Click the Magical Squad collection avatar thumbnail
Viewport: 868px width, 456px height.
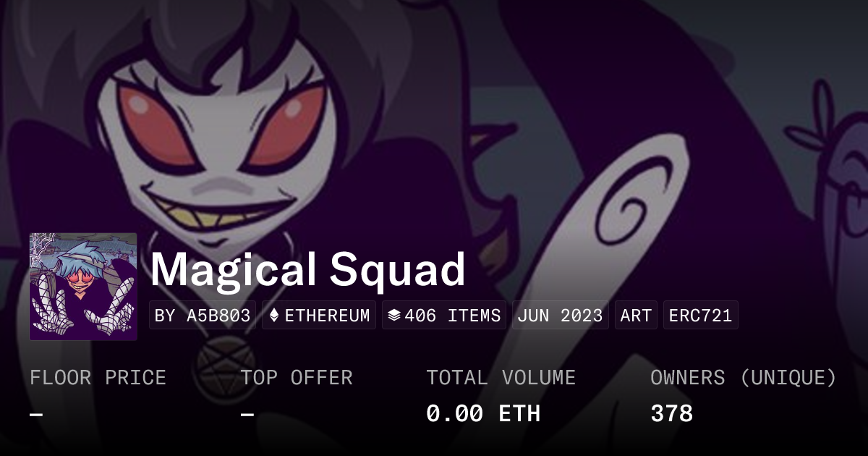pos(83,287)
